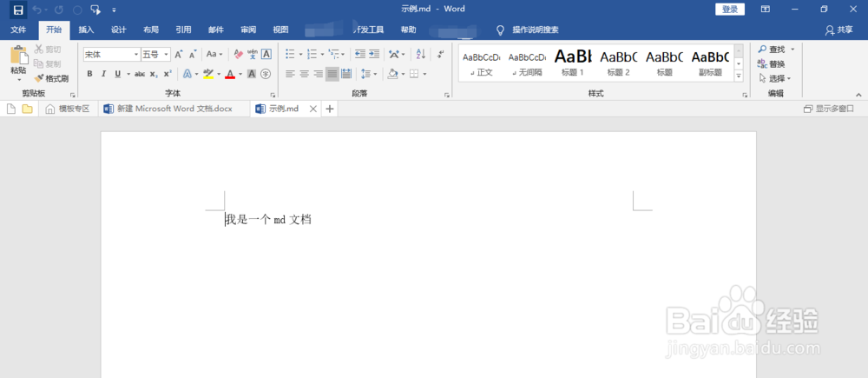Click 替换 replace button

click(x=771, y=63)
